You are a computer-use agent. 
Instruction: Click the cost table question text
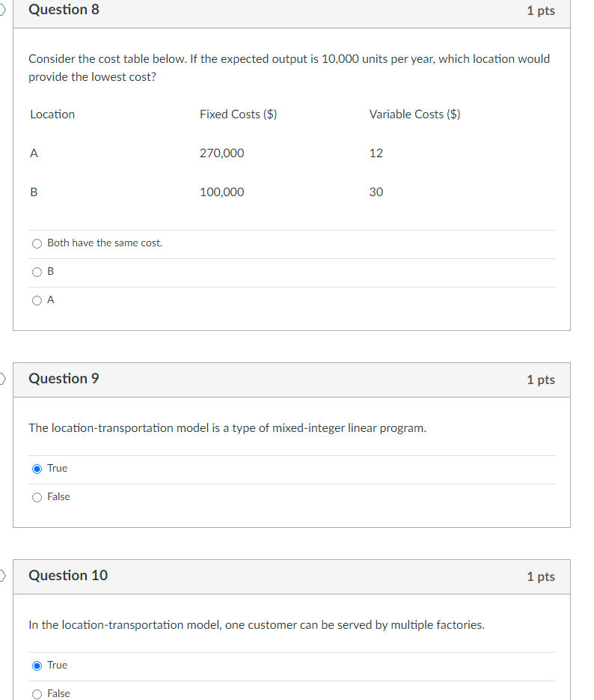(289, 67)
